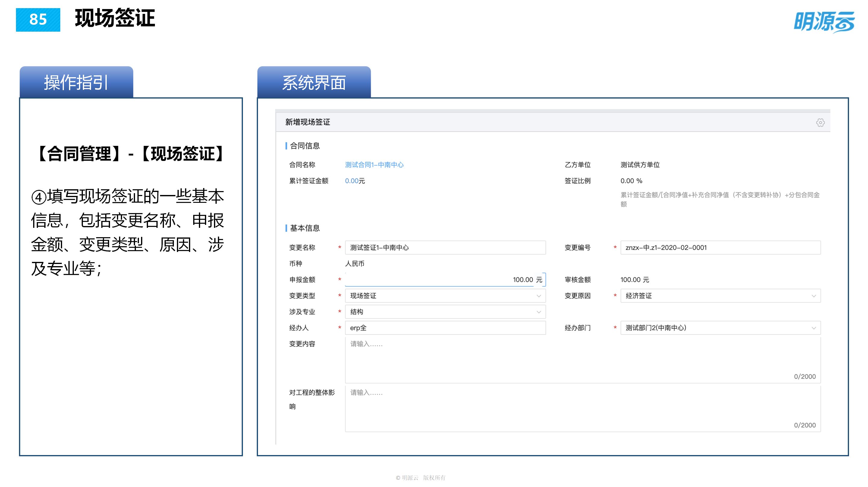The image size is (868, 487).
Task: Open the form settings gear icon
Action: [x=821, y=122]
